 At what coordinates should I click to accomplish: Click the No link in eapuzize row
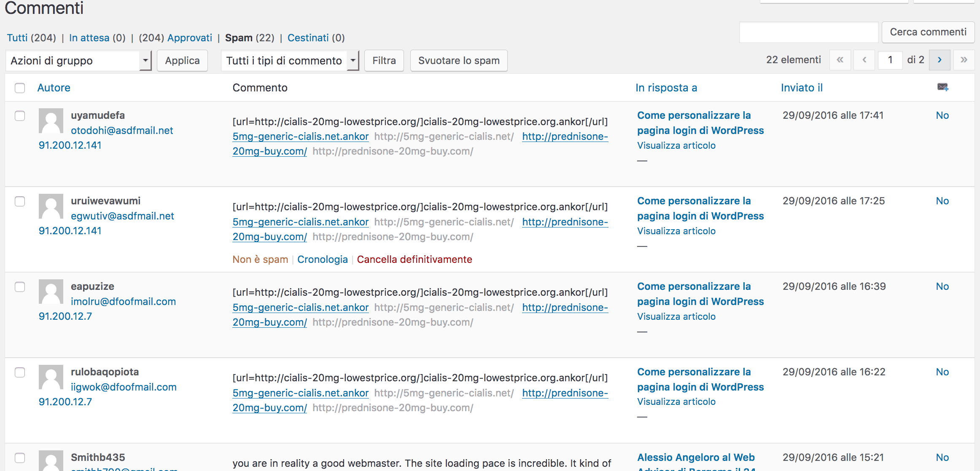pyautogui.click(x=942, y=286)
